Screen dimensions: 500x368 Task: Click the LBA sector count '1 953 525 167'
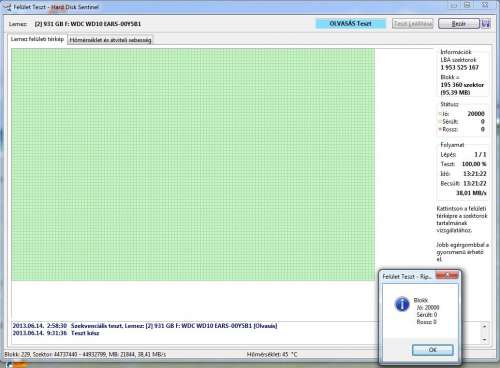[x=460, y=67]
